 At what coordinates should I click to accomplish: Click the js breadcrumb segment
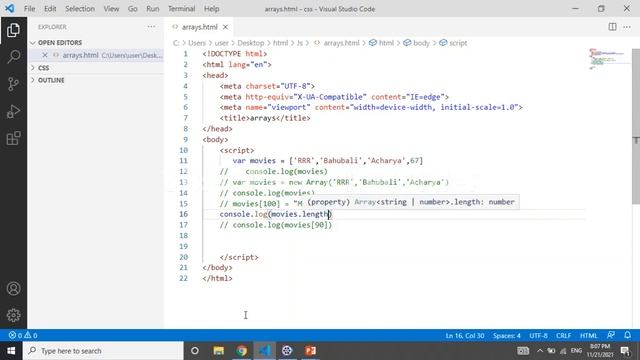(300, 43)
